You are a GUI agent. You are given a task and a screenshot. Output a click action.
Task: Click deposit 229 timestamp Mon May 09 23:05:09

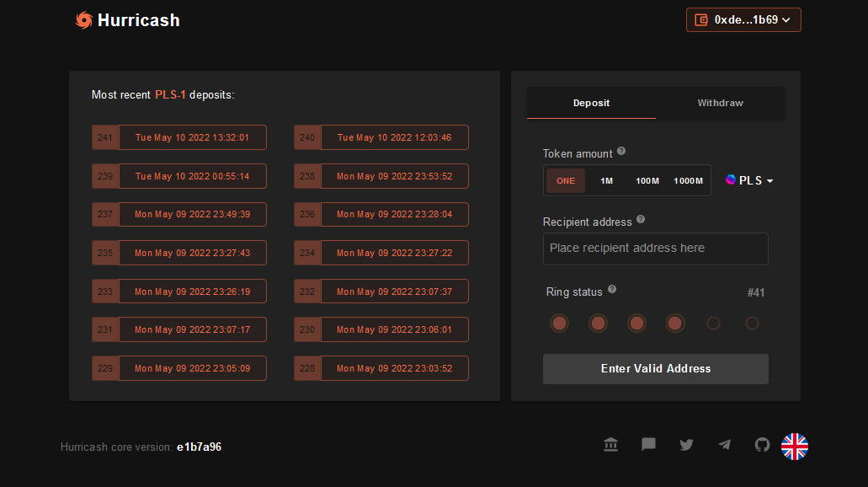point(193,368)
